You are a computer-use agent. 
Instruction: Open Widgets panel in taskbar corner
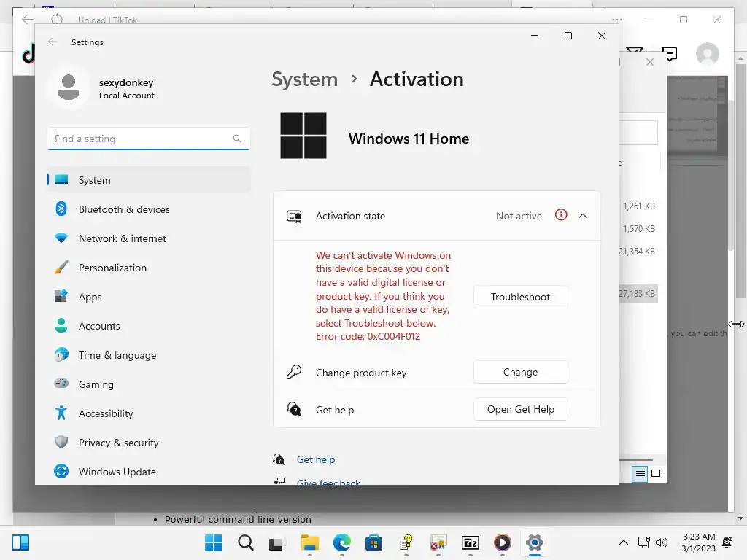point(20,542)
